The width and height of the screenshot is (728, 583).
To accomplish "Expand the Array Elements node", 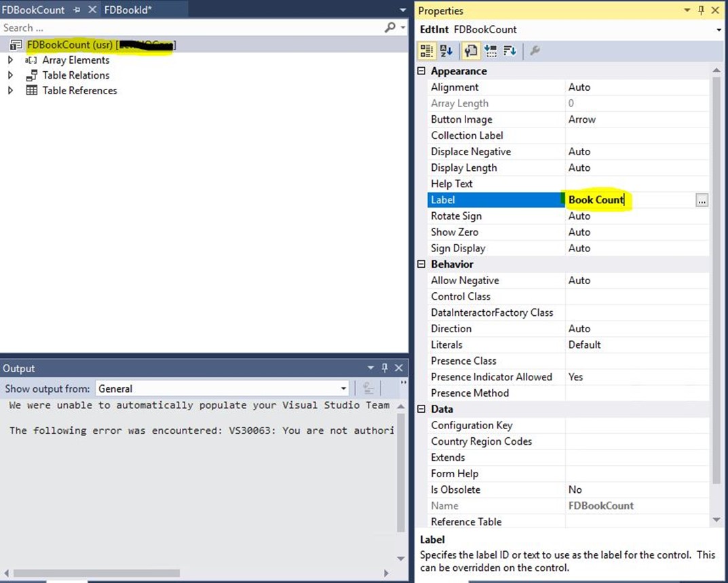I will click(10, 60).
